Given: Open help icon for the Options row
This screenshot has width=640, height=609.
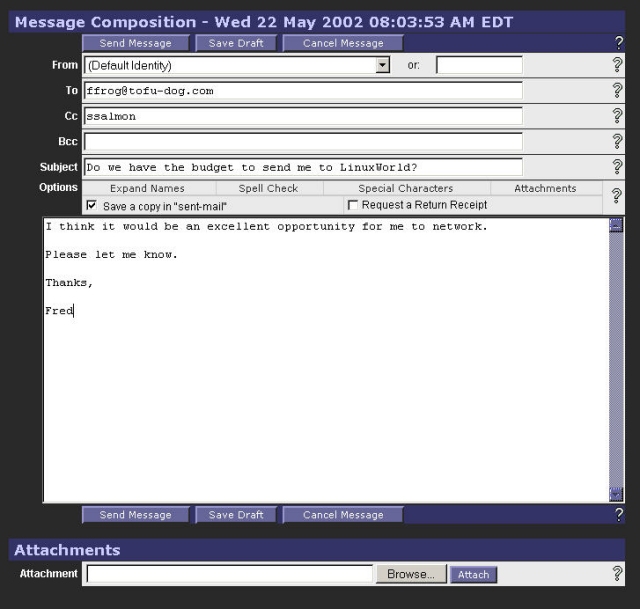Looking at the screenshot, I should click(x=616, y=196).
